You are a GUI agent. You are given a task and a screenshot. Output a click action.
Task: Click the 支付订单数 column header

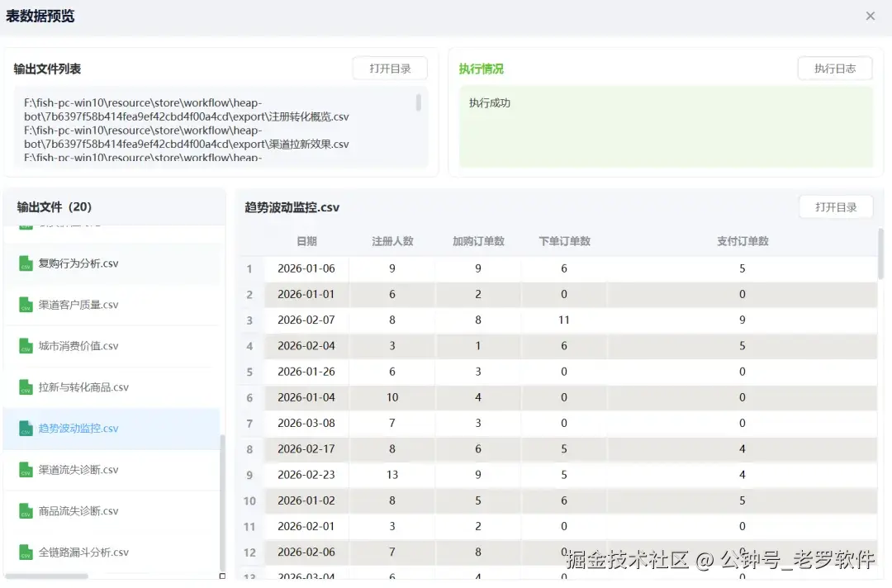point(742,241)
